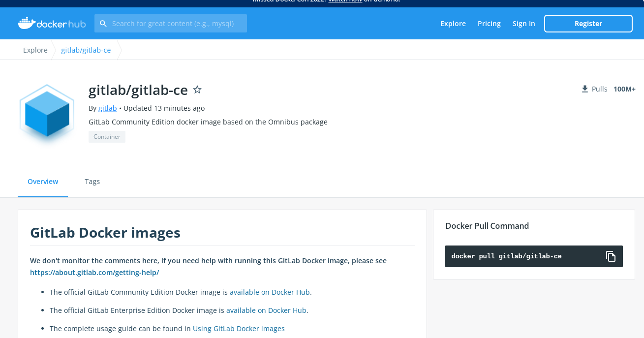The image size is (644, 338).
Task: Visit the gitlab publisher profile
Action: (x=107, y=108)
